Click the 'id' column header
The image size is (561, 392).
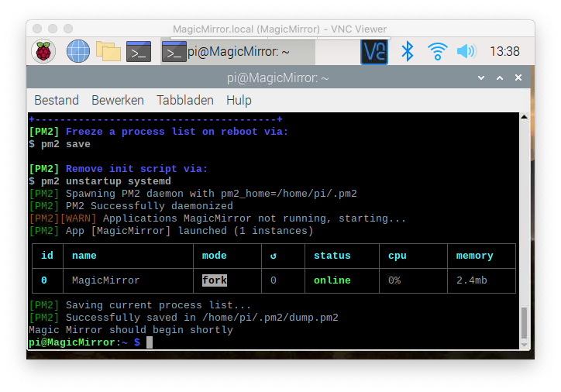[x=46, y=256]
